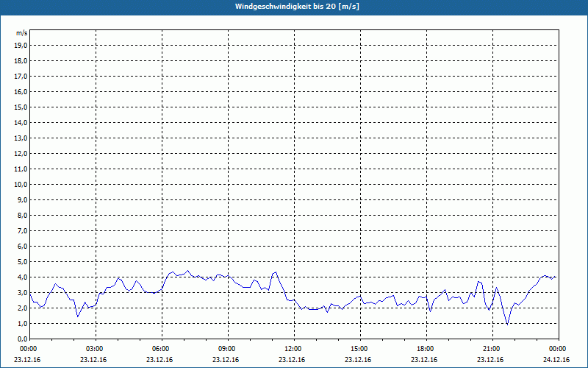
Task: Click the '14,0' y-axis label
Action: pyautogui.click(x=21, y=122)
